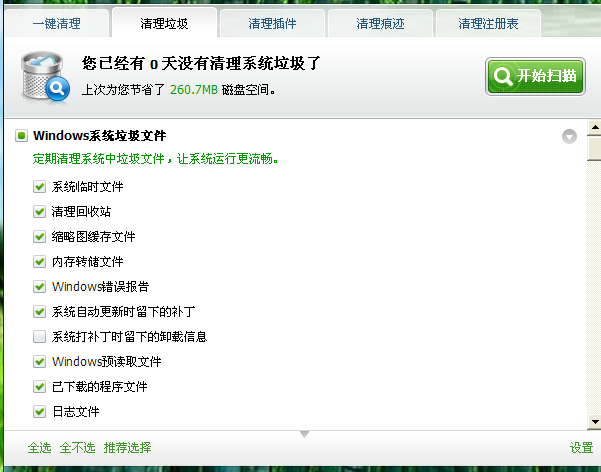Collapse the Windows系统垃圾文件 section arrow
The width and height of the screenshot is (601, 472).
(x=569, y=136)
